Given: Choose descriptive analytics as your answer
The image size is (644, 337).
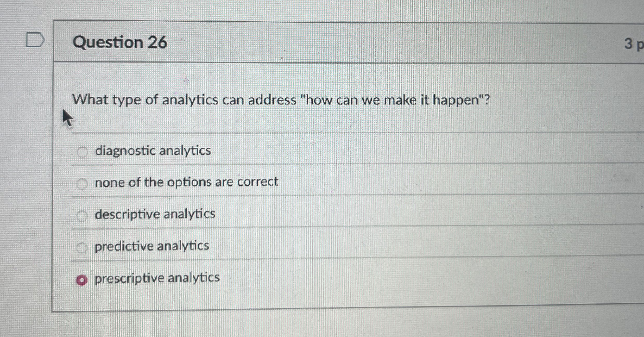Looking at the screenshot, I should click(82, 215).
